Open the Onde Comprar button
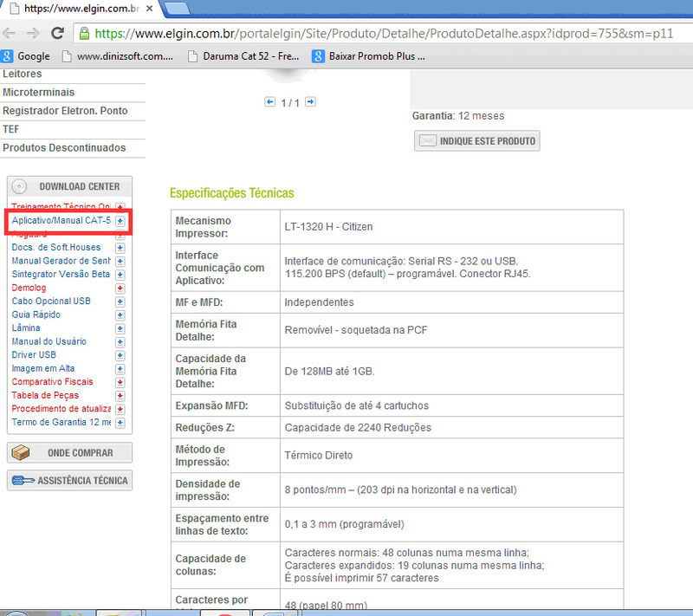693x616 pixels. (70, 453)
